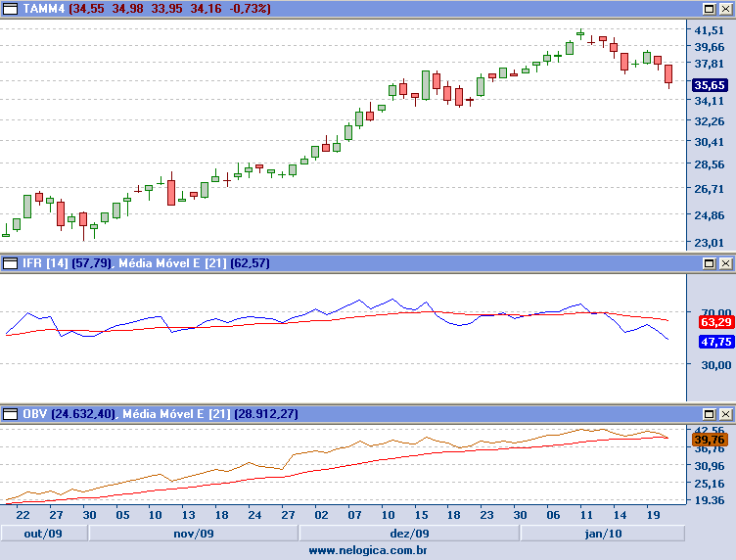Maximize the OBV indicator panel
This screenshot has width=736, height=560.
click(x=709, y=414)
